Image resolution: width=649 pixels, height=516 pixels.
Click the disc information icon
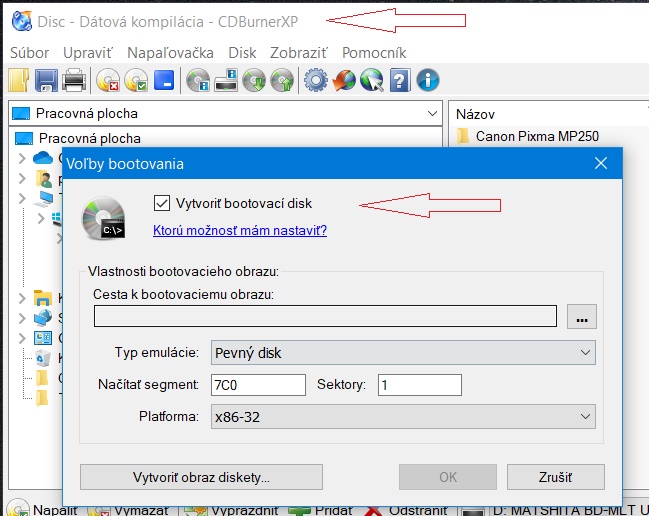(x=198, y=80)
